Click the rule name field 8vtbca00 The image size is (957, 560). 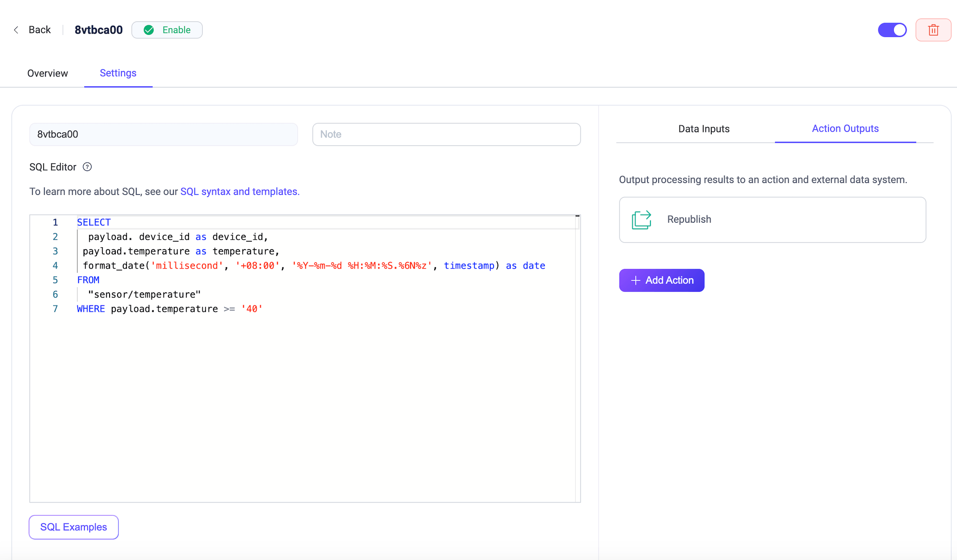pyautogui.click(x=163, y=134)
